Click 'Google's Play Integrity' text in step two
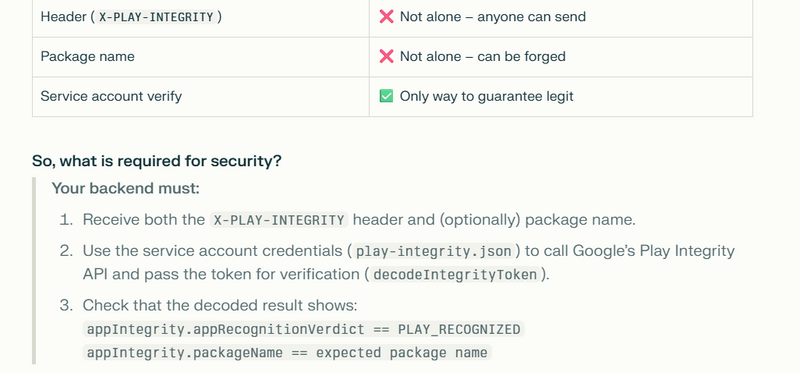Screen dimensions: 800x373 tap(654, 251)
